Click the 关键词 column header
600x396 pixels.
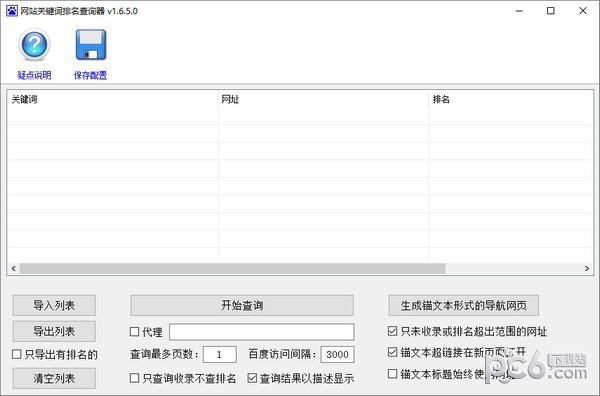pyautogui.click(x=112, y=99)
